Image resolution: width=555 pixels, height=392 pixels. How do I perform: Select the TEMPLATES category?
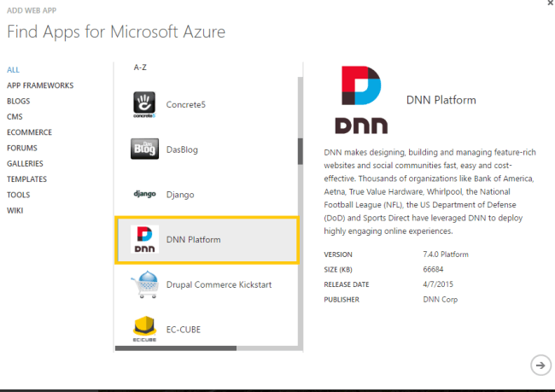(x=26, y=178)
